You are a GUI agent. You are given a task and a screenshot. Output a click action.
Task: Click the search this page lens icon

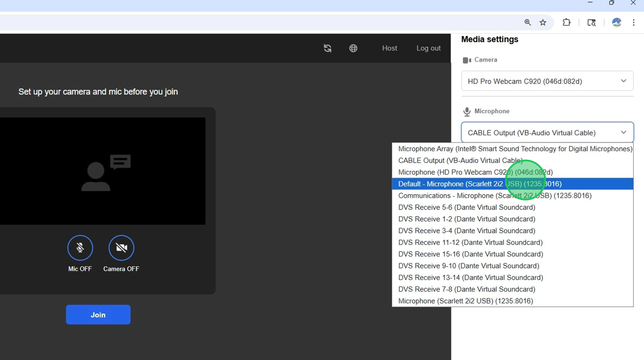[x=591, y=22]
